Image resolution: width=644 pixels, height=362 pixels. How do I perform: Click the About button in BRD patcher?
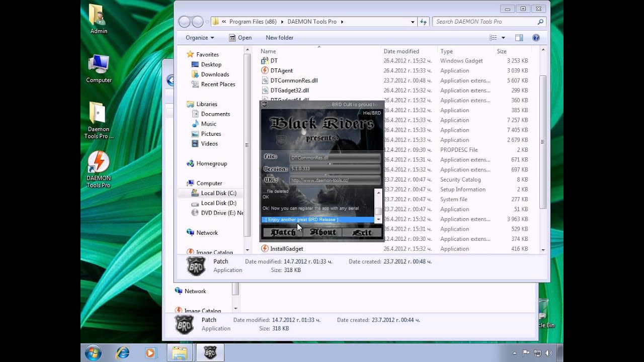(x=323, y=232)
